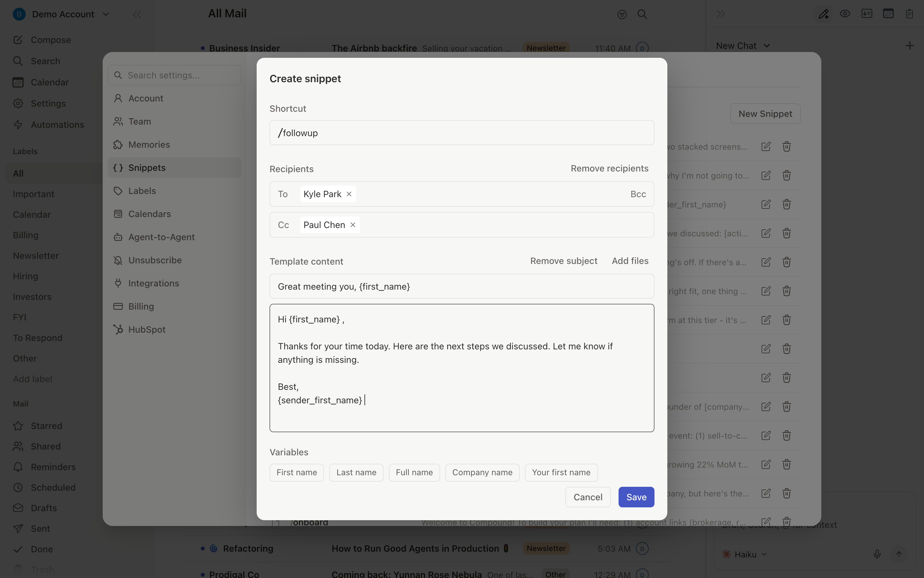
Task: Edit the snippet 'we discussed: [acti...'
Action: pyautogui.click(x=766, y=233)
